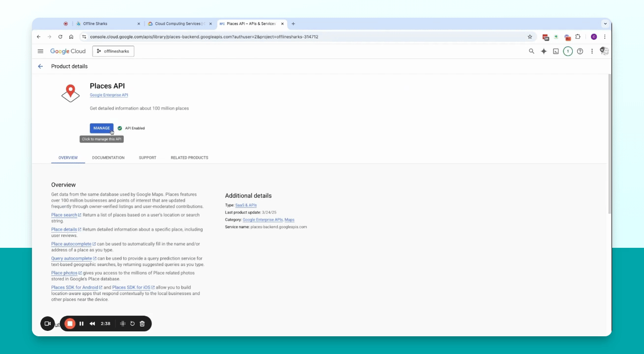This screenshot has height=354, width=644.
Task: Click the browser forward arrow
Action: (50, 37)
